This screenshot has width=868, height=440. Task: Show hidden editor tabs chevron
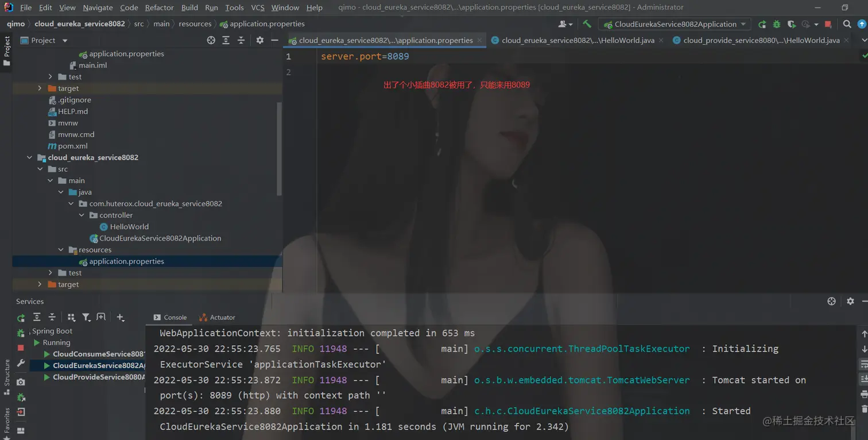click(865, 40)
